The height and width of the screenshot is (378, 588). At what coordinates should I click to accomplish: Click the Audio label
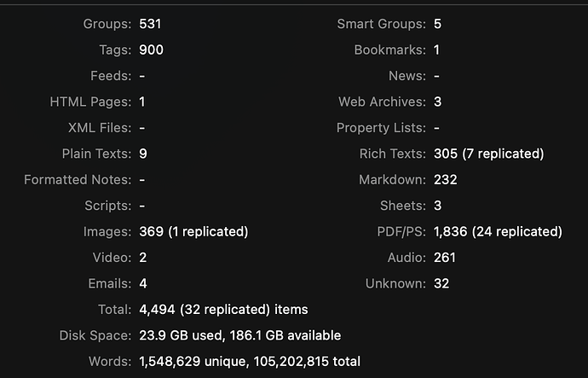click(406, 258)
